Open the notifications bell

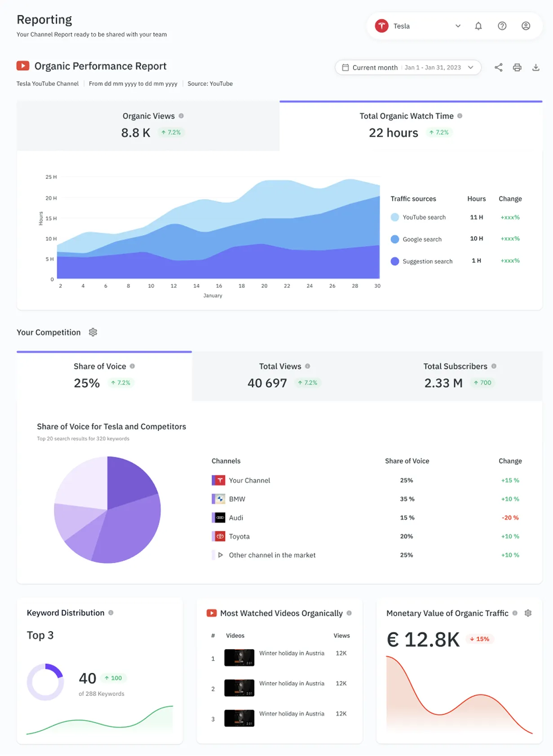[x=478, y=26]
